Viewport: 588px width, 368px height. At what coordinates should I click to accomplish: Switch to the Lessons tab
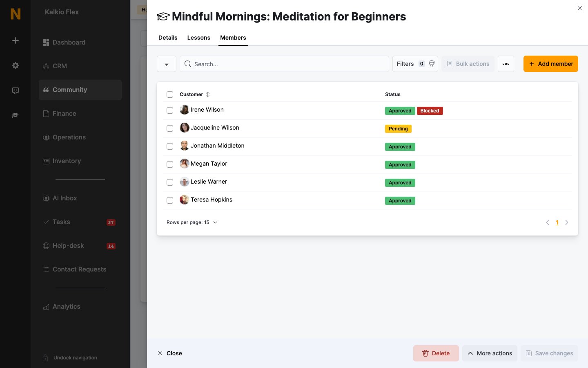click(x=199, y=38)
